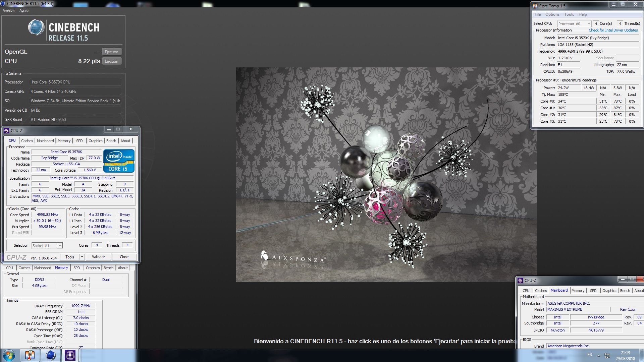Switch to Caches tab in front CPU-Z

[x=27, y=141]
